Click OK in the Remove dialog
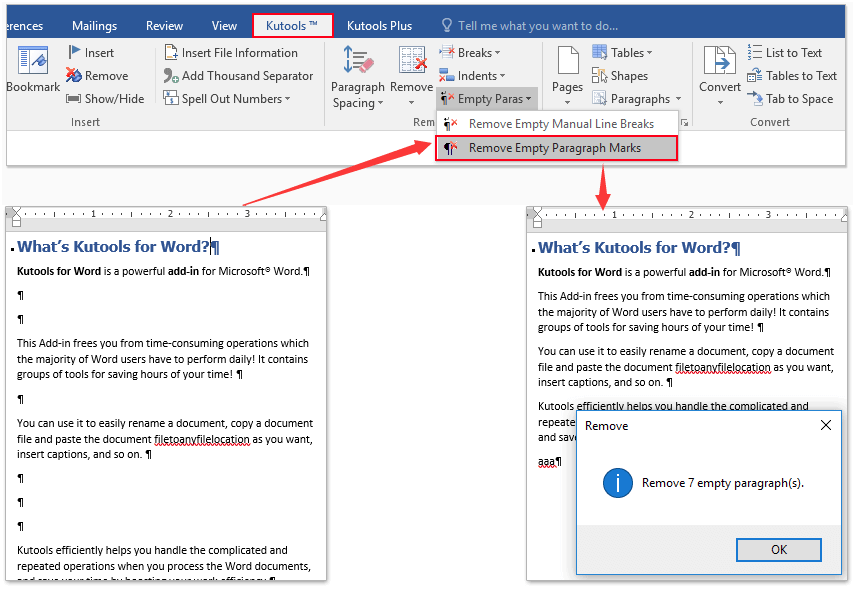Screen dimensions: 854x591 pos(778,549)
